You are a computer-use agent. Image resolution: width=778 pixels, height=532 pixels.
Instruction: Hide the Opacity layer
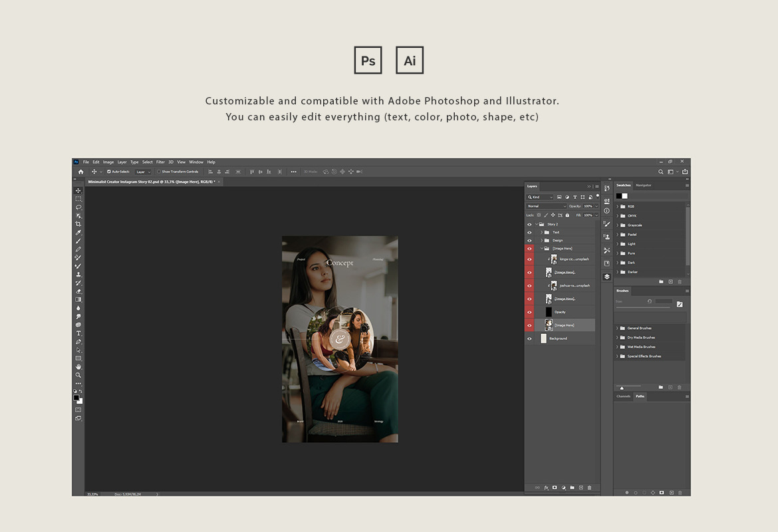point(529,312)
